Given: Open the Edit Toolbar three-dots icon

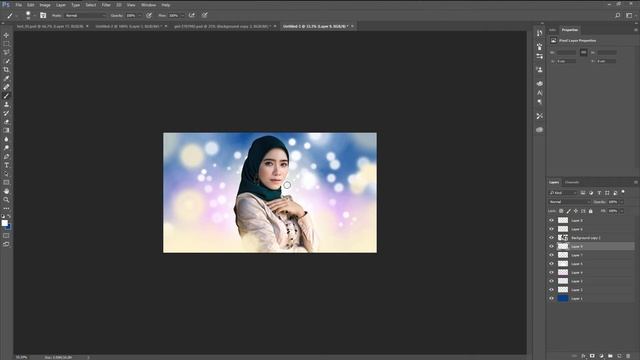Looking at the screenshot, I should tap(6, 209).
